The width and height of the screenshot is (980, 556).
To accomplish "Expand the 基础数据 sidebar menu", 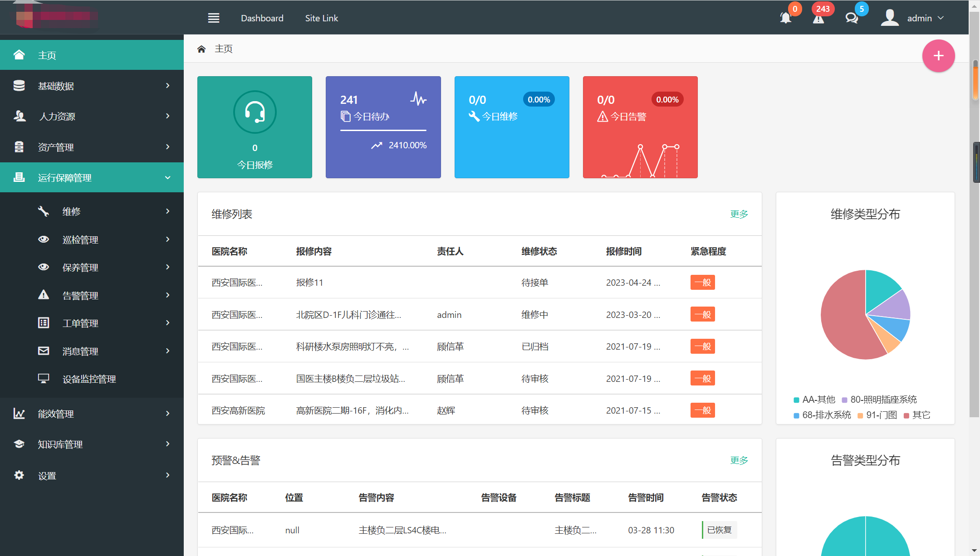I will [92, 86].
